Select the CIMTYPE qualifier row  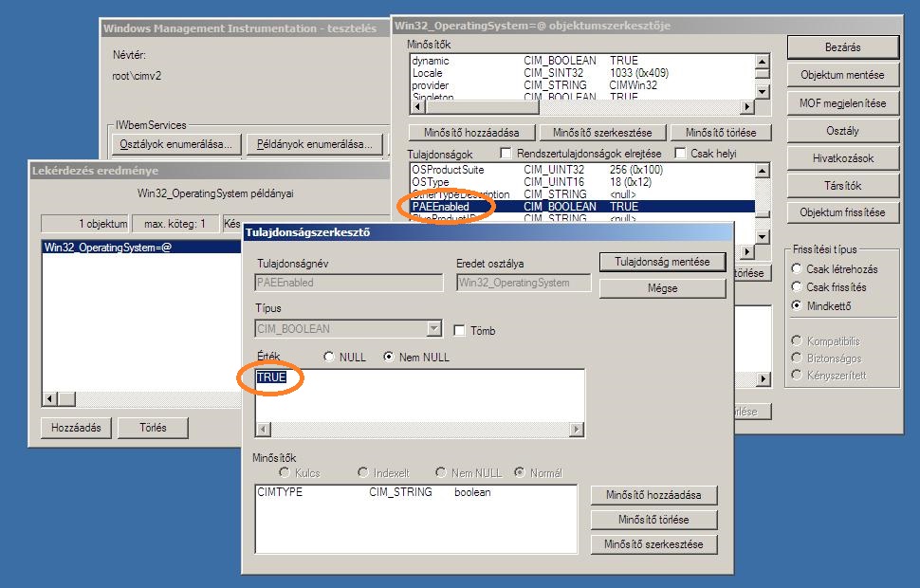[x=415, y=492]
